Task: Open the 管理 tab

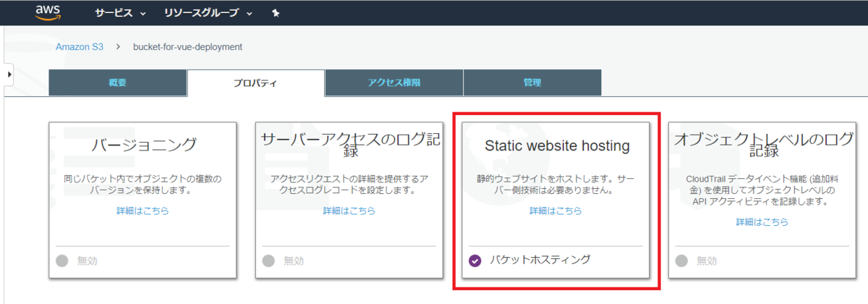Action: pyautogui.click(x=532, y=83)
